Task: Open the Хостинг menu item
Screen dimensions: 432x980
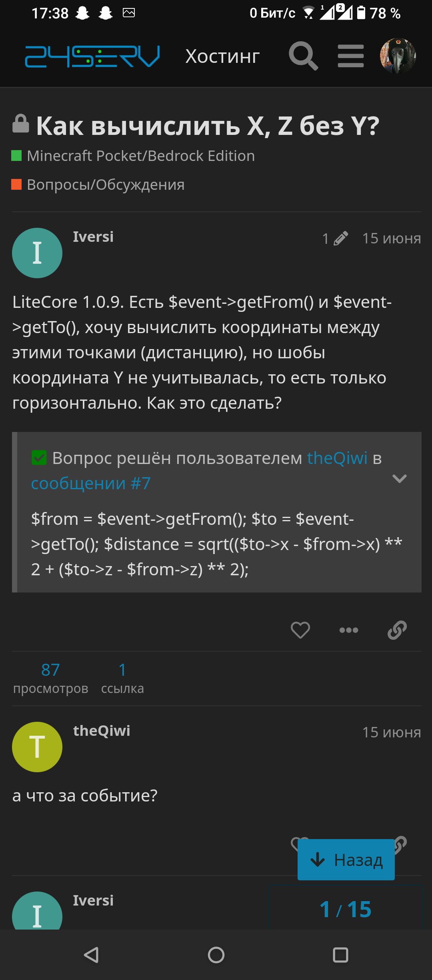Action: [x=222, y=56]
